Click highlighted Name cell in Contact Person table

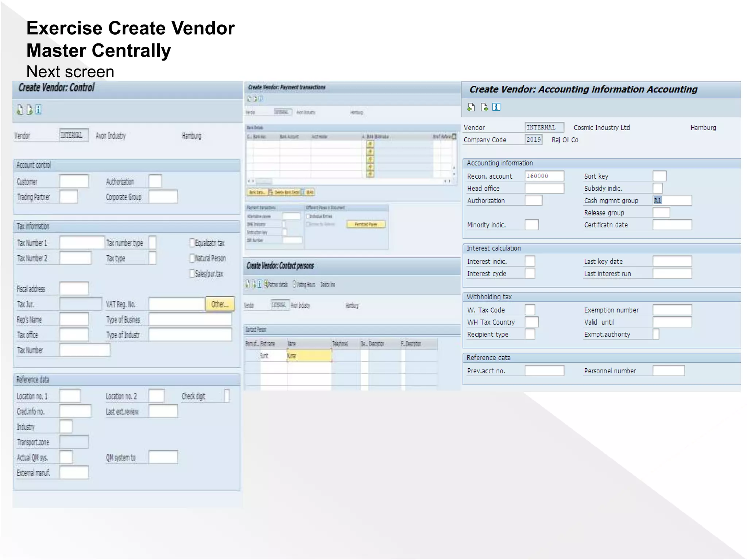coord(309,355)
